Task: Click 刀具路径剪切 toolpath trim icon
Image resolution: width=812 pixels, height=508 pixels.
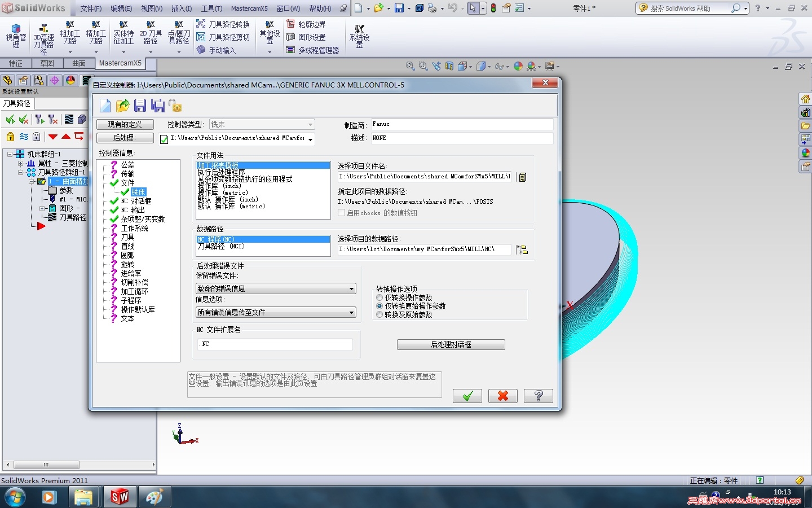Action: [223, 37]
